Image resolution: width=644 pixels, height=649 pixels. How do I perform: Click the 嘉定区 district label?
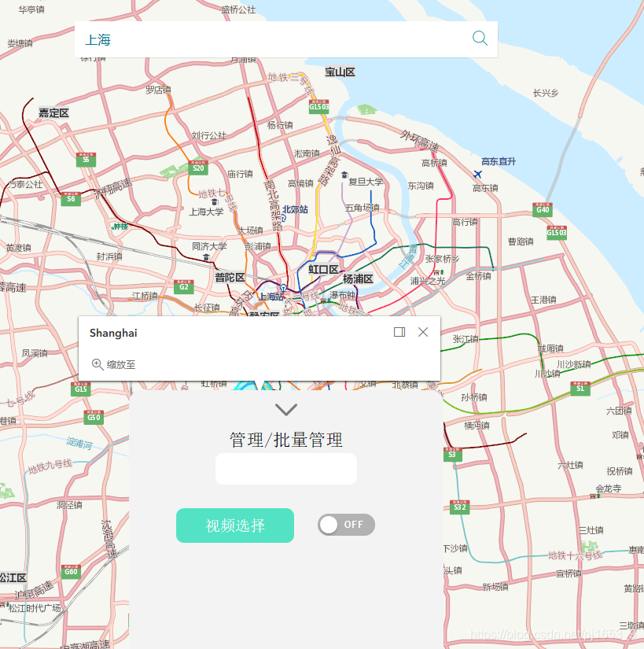coord(53,113)
